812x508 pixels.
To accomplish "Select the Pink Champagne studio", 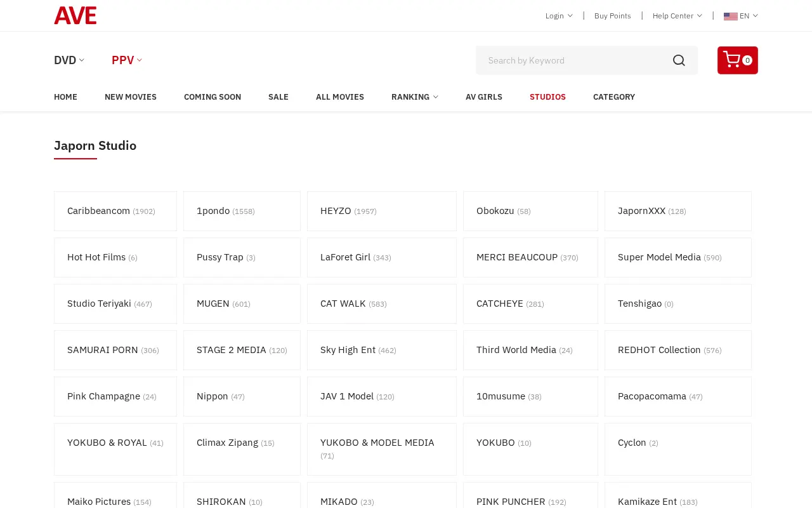I will tap(115, 396).
